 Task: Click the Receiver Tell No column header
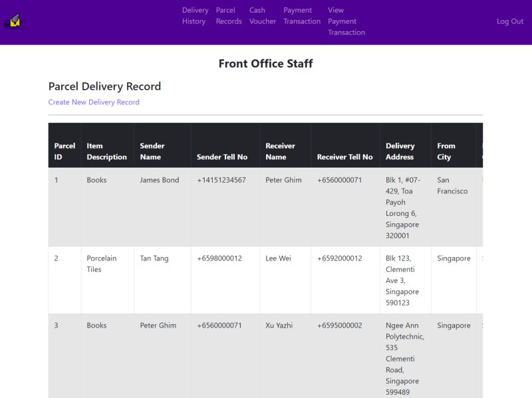coord(344,157)
